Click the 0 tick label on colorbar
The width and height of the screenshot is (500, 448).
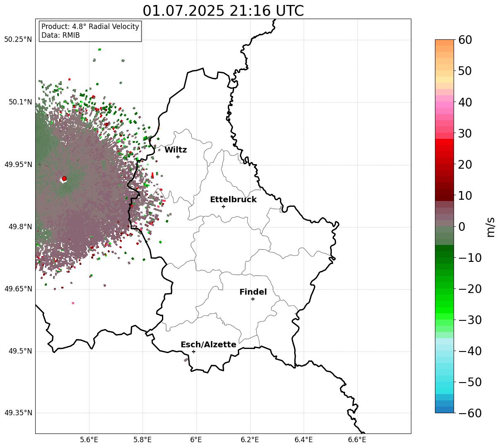click(462, 227)
